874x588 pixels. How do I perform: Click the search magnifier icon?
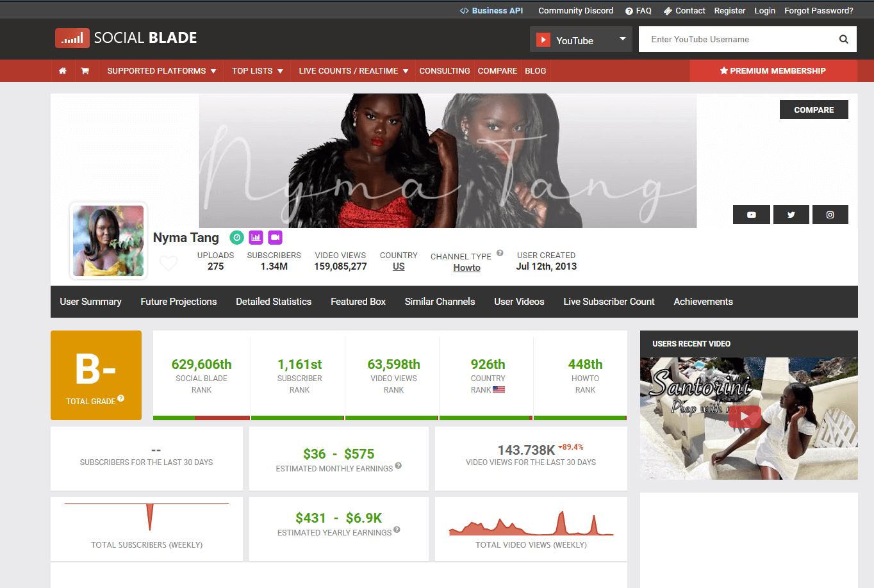(843, 39)
